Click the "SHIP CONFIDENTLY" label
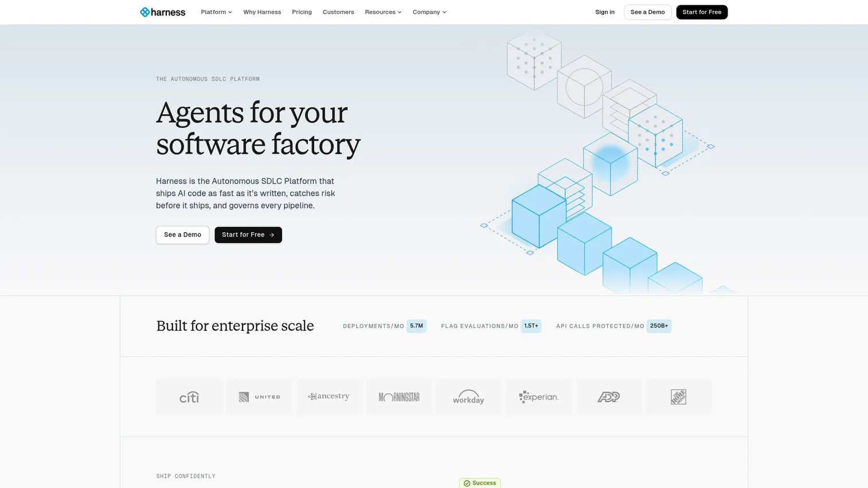The width and height of the screenshot is (868, 488). pos(186,476)
